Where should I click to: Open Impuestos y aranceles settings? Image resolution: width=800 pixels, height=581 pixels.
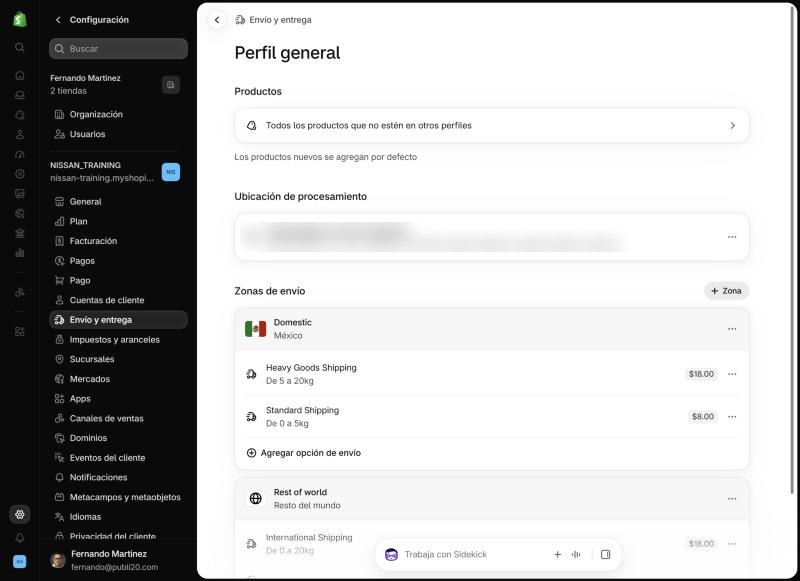[118, 340]
